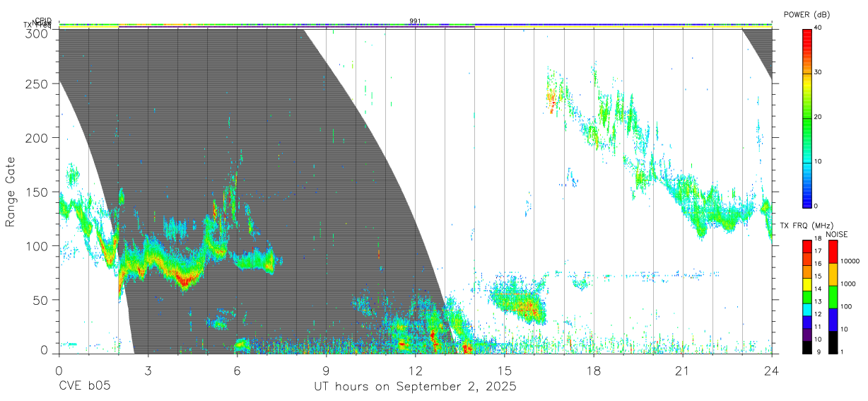Click the colored noise strip above the plot
868x401 pixels.
415,25
